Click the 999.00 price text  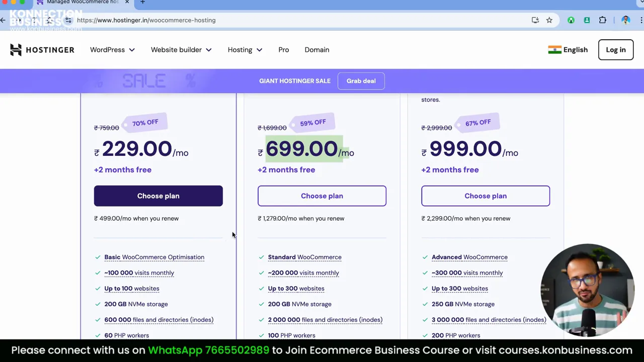[465, 149]
